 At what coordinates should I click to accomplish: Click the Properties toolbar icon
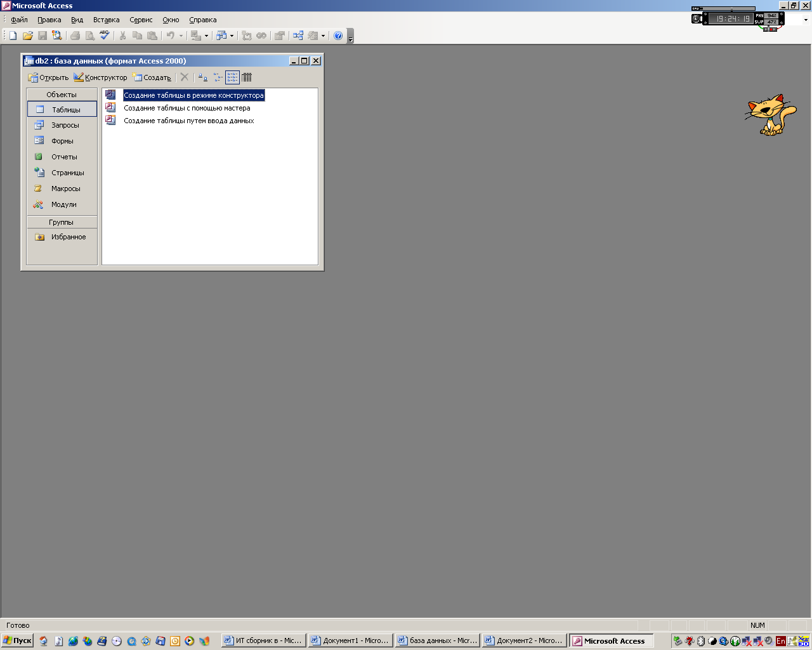(279, 36)
